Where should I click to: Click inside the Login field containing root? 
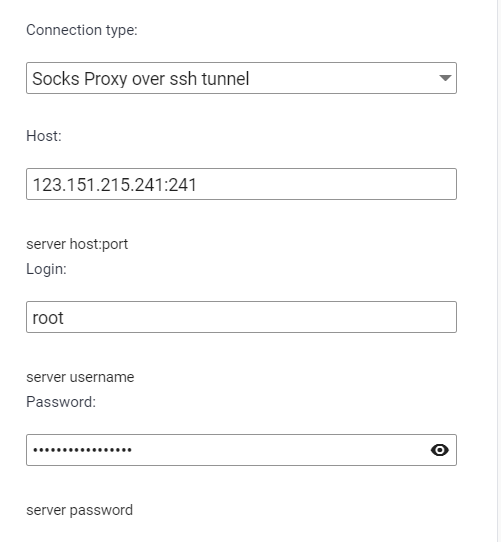click(x=241, y=317)
